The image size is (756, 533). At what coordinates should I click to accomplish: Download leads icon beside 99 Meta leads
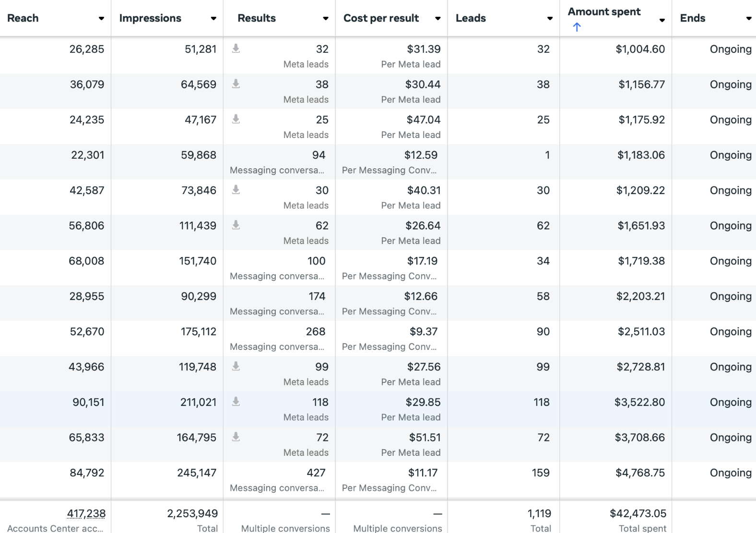236,366
